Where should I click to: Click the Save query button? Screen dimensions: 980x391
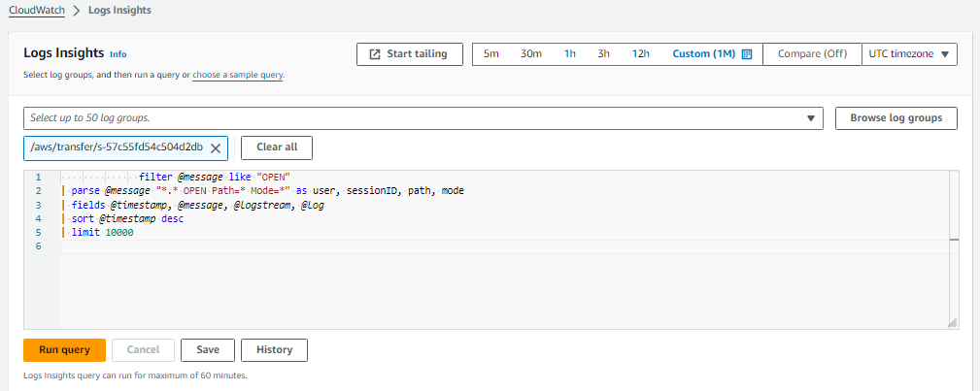(x=208, y=350)
